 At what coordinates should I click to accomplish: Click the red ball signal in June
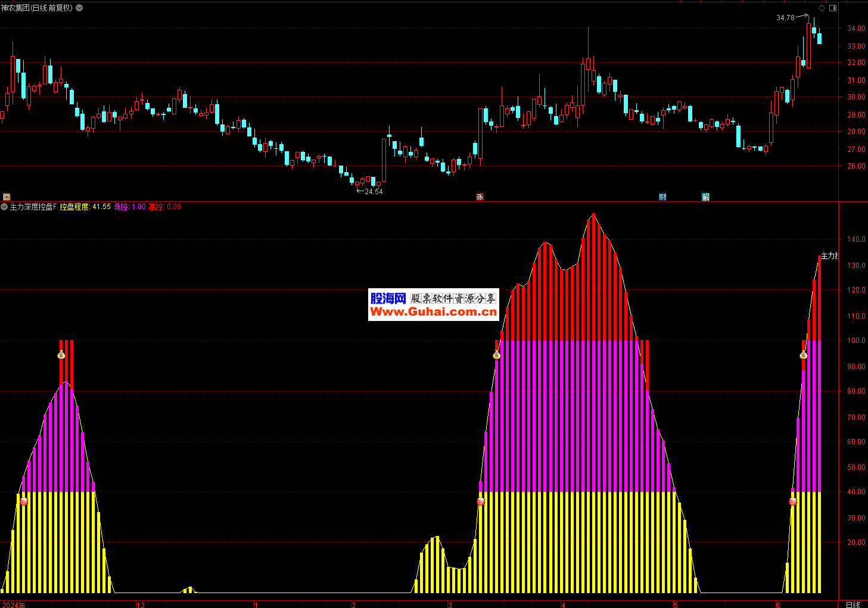coord(793,501)
